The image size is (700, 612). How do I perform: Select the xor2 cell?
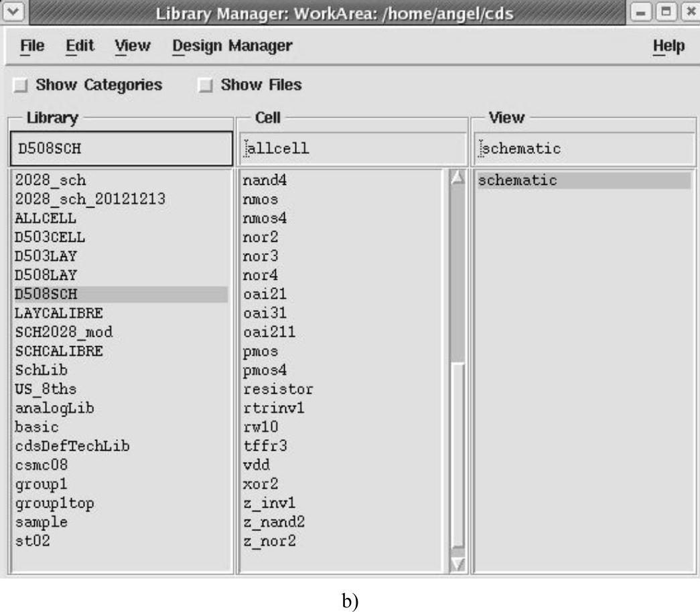(257, 484)
